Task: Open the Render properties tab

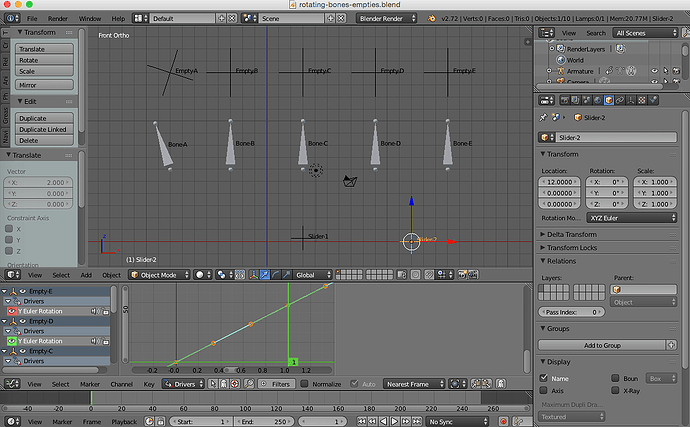Action: pyautogui.click(x=565, y=100)
